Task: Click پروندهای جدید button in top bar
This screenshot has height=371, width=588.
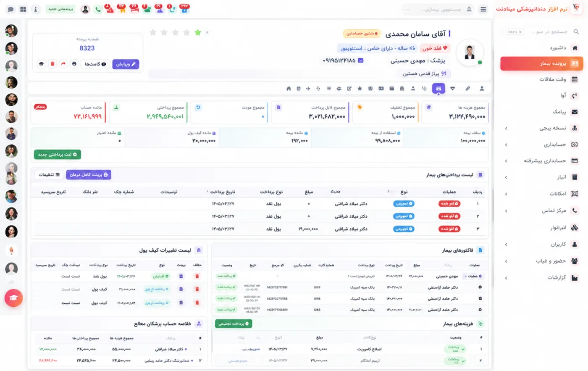Action: [x=60, y=9]
